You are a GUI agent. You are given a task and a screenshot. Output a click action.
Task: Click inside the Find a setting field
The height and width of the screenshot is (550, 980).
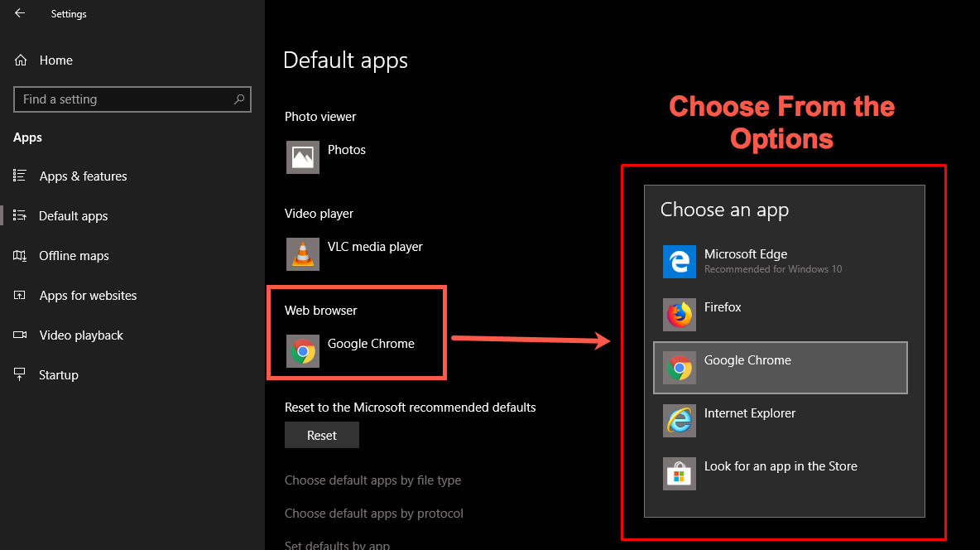tap(124, 99)
